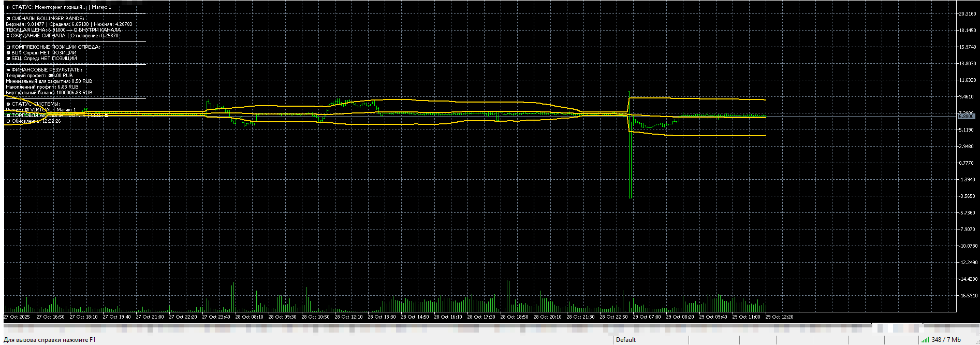
Task: Click the СТАТУС: Мониторинг позиций status line
Action: point(58,7)
